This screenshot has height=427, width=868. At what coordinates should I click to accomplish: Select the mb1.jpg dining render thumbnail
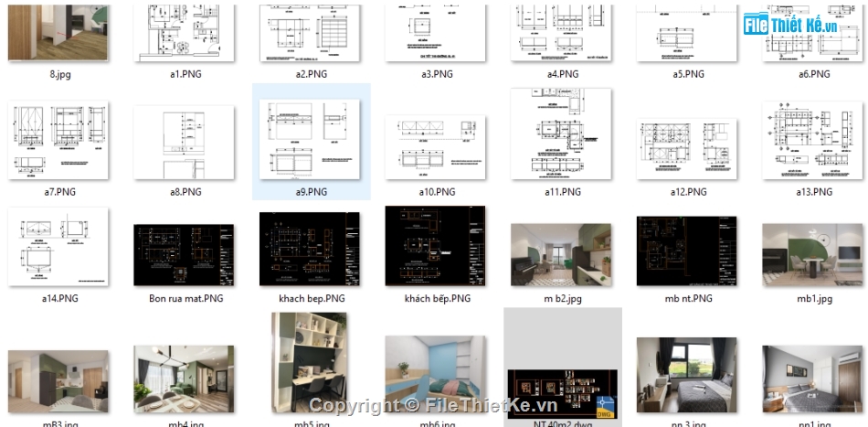point(812,255)
